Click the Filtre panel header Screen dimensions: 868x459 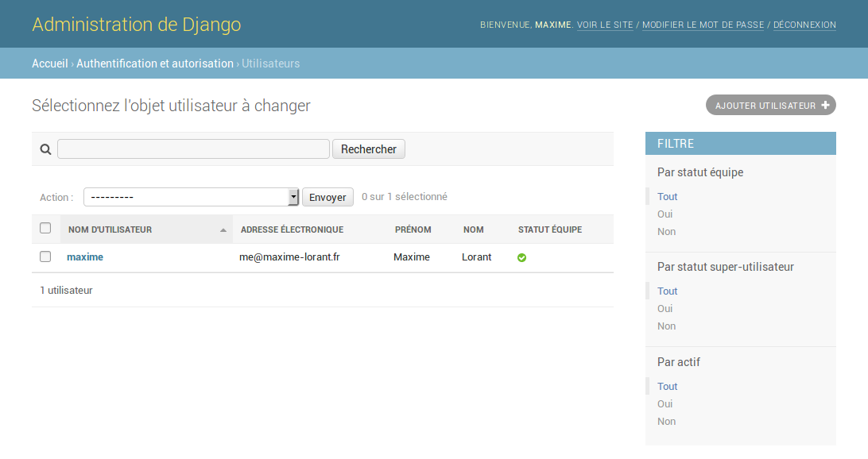[x=741, y=143]
